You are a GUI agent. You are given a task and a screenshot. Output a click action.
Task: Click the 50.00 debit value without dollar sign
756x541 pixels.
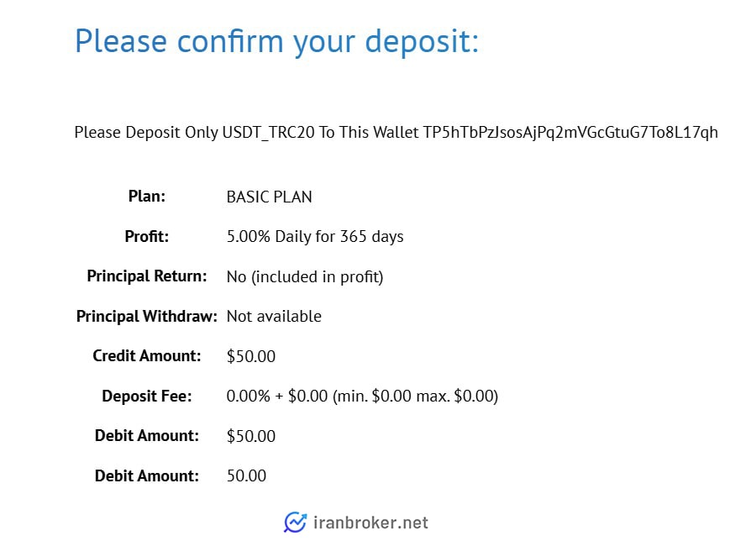click(246, 476)
